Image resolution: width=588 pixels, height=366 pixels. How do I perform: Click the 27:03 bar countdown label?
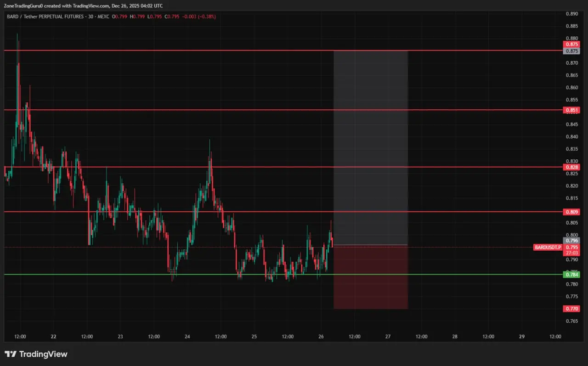click(x=572, y=253)
